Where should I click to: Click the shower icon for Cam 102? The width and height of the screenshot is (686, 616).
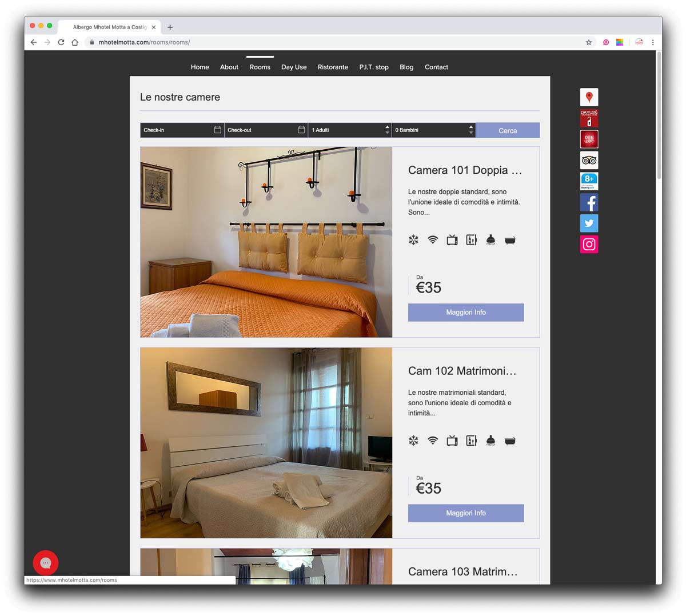(x=490, y=441)
